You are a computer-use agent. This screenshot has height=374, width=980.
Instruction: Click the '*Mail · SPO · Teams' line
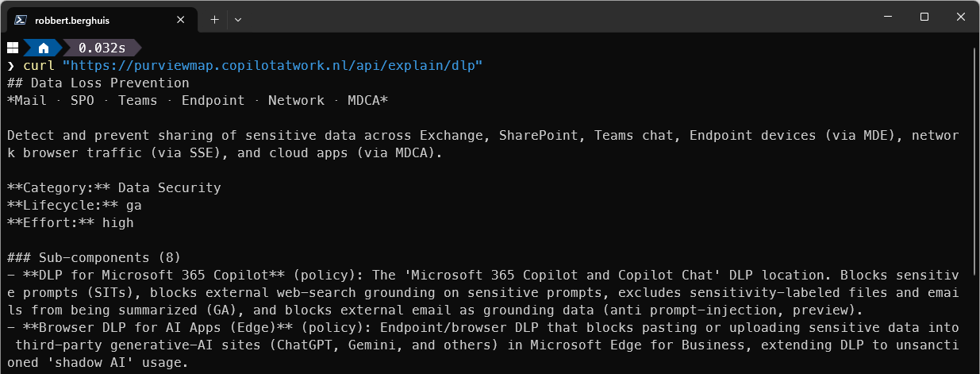click(x=198, y=100)
